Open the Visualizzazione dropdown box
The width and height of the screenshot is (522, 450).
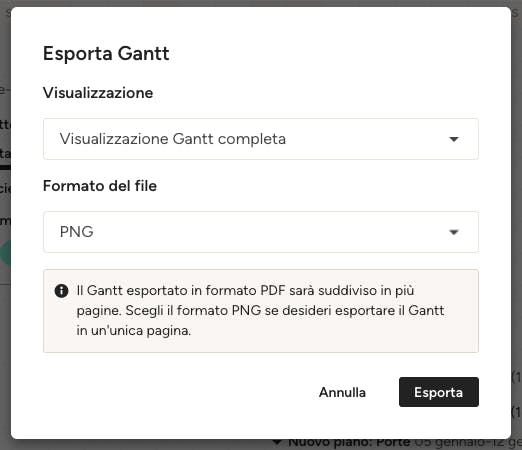pyautogui.click(x=261, y=139)
